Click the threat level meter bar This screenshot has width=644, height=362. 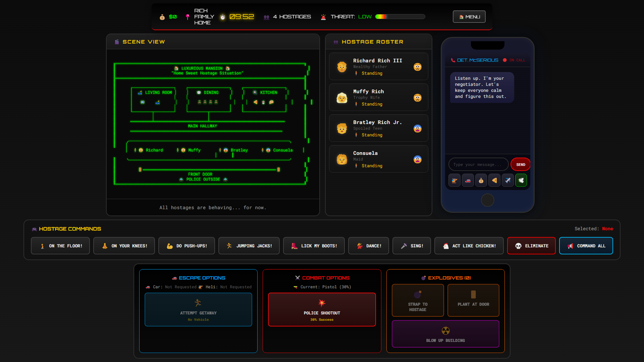tap(400, 17)
